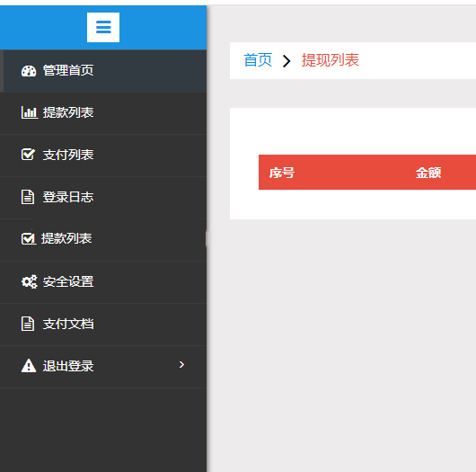
Task: Open the 支付文档 menu entry
Action: [x=103, y=325]
